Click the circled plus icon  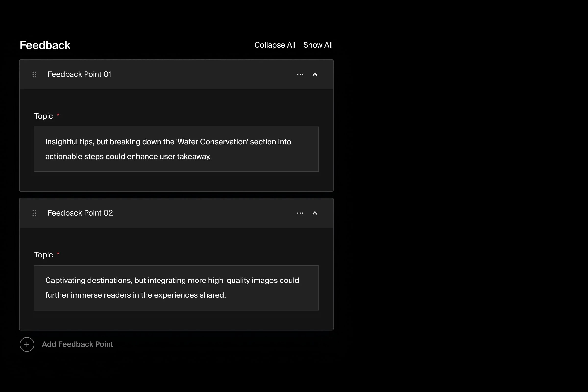click(x=27, y=344)
